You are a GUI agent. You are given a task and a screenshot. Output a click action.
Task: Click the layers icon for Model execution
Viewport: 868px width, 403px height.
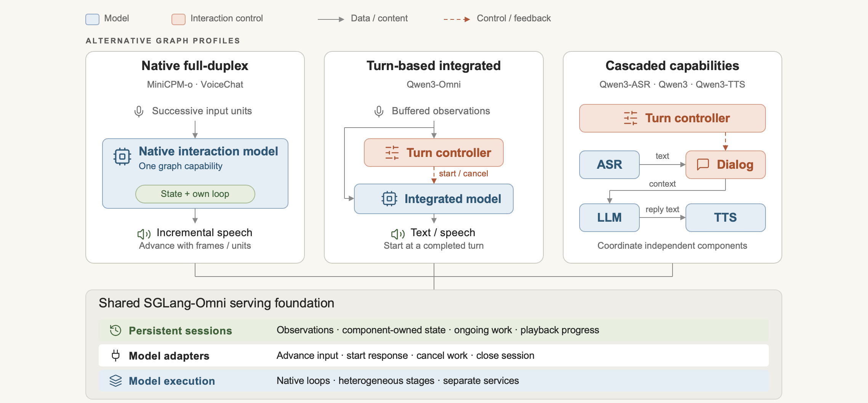115,381
